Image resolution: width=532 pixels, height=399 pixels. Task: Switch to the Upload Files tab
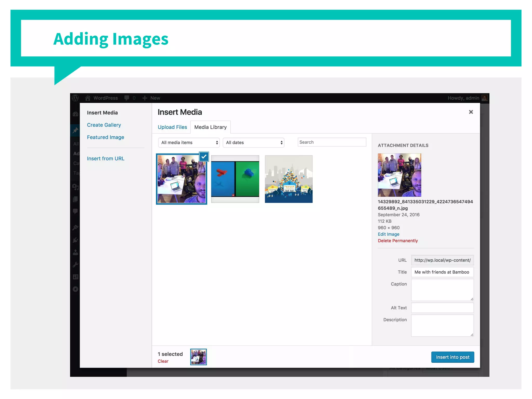pos(172,127)
